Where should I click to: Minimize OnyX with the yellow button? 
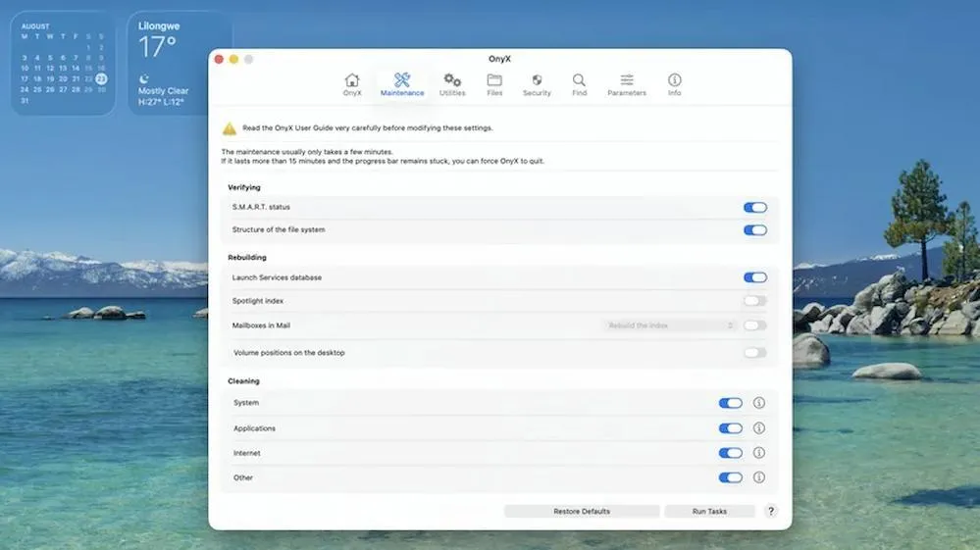tap(233, 59)
